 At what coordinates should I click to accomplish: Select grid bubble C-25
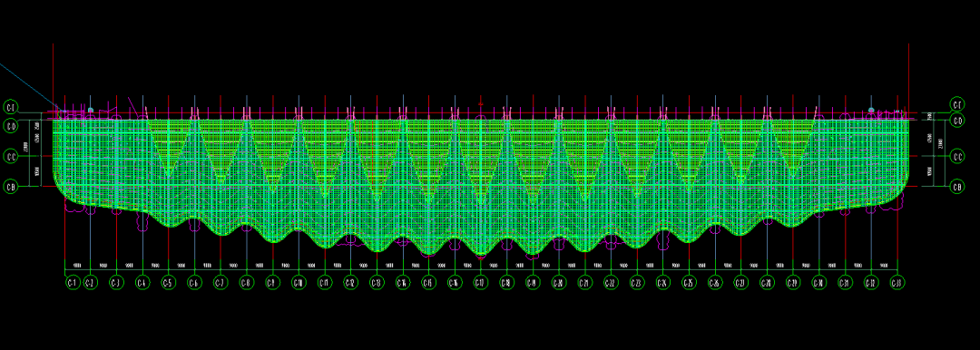689,283
